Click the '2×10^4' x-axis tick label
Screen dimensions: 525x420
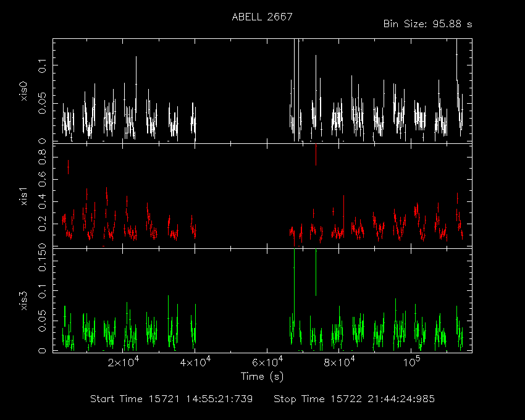123,362
